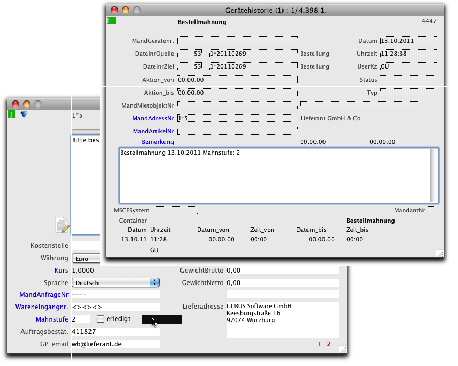
Task: Click the Status input field
Action: (x=408, y=79)
